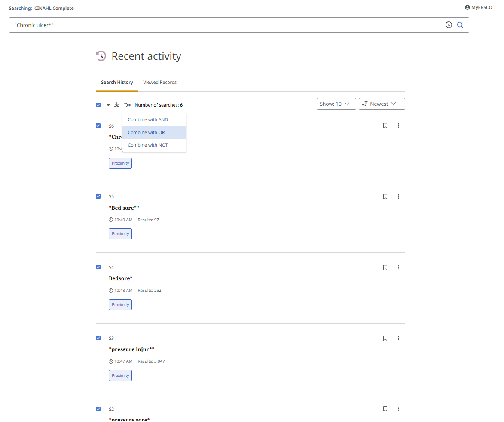Viewport: 504px width, 422px height.
Task: Switch to the Viewed Records tab
Action: pyautogui.click(x=160, y=82)
